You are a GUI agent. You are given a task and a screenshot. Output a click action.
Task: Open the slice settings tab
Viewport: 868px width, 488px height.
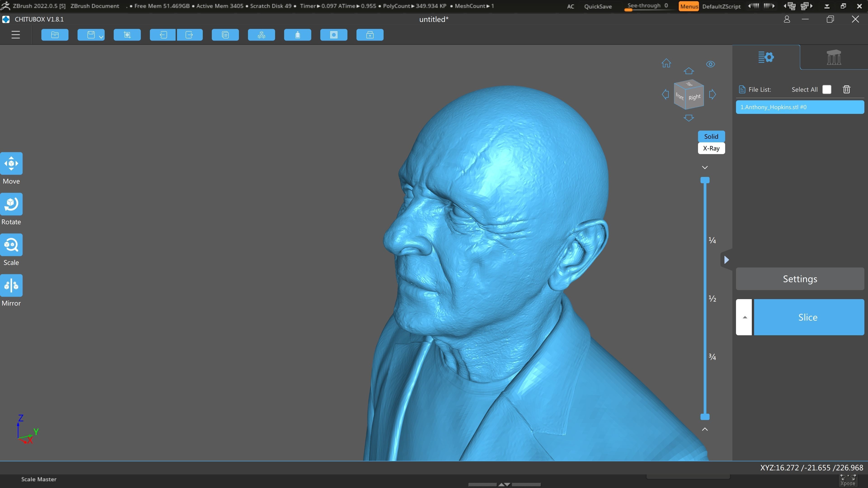[x=766, y=57]
